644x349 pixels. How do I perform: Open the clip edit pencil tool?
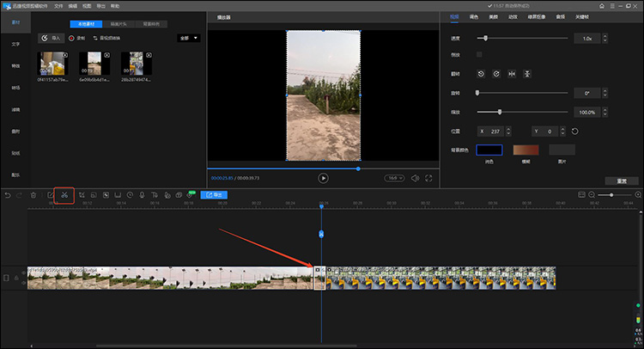click(x=51, y=195)
